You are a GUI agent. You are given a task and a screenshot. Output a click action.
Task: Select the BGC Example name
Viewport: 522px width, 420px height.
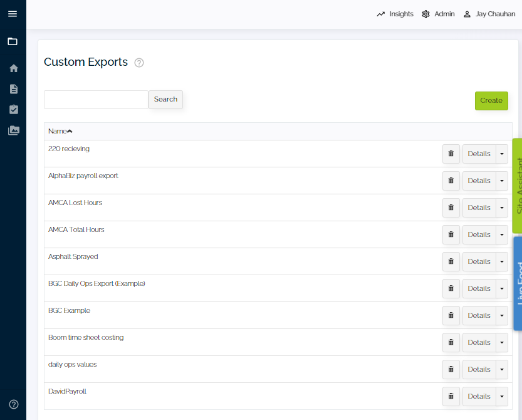(69, 311)
